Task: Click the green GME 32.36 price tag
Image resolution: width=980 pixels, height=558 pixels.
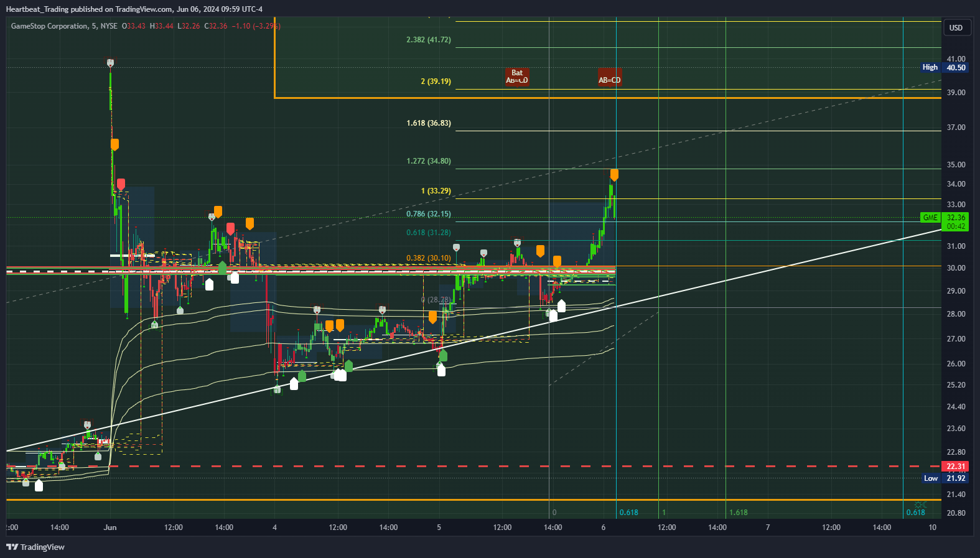Action: pos(945,221)
